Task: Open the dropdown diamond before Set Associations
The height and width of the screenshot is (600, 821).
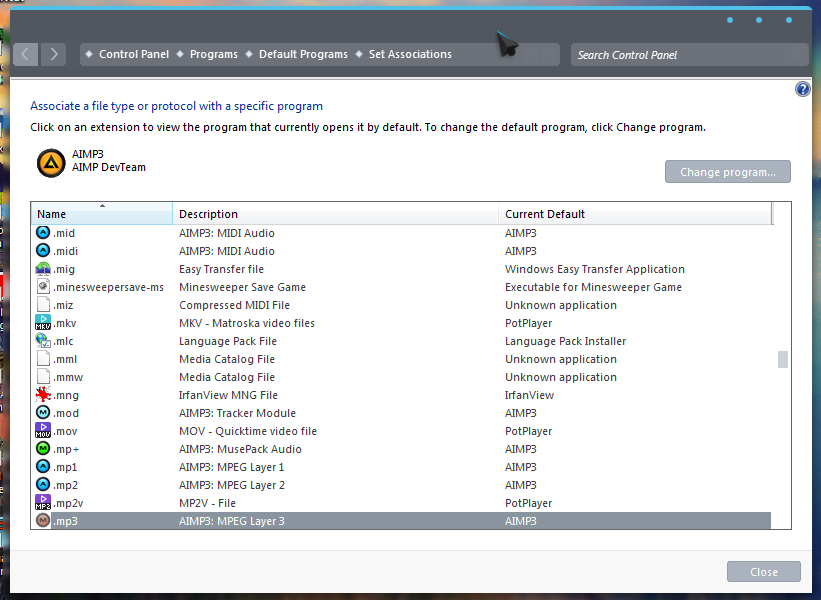Action: [359, 54]
